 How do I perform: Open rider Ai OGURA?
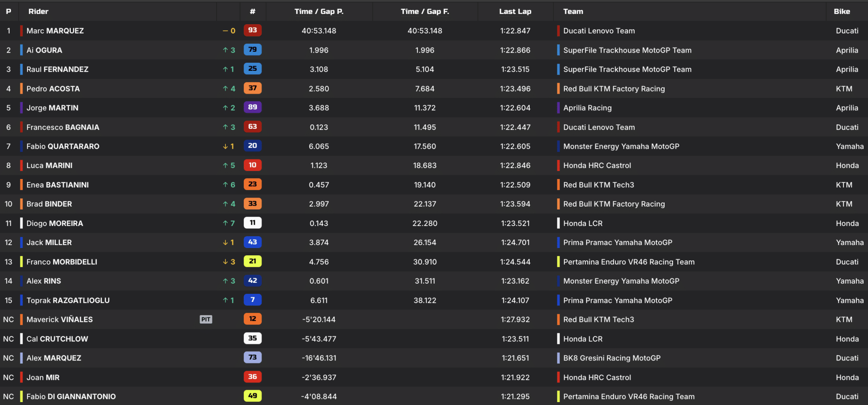(x=44, y=50)
